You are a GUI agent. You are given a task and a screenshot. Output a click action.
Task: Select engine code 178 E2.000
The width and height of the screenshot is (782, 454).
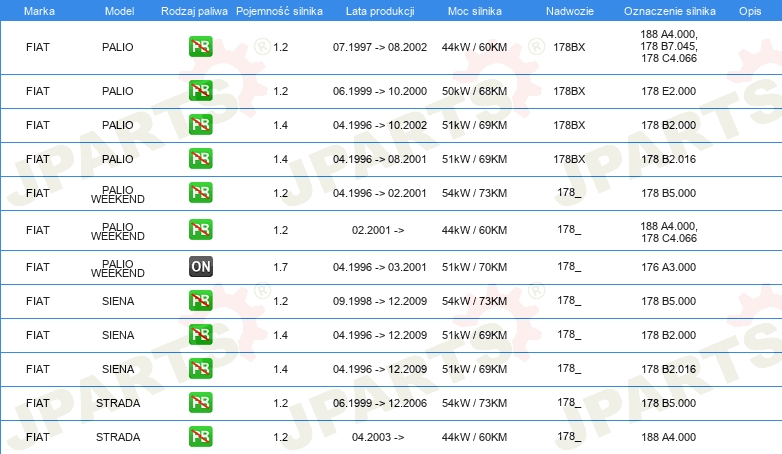(668, 91)
